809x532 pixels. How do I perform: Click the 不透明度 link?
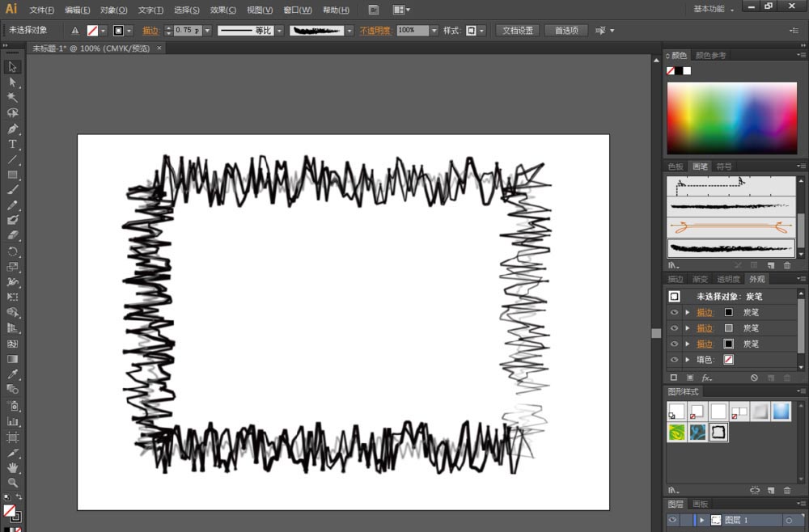click(375, 31)
